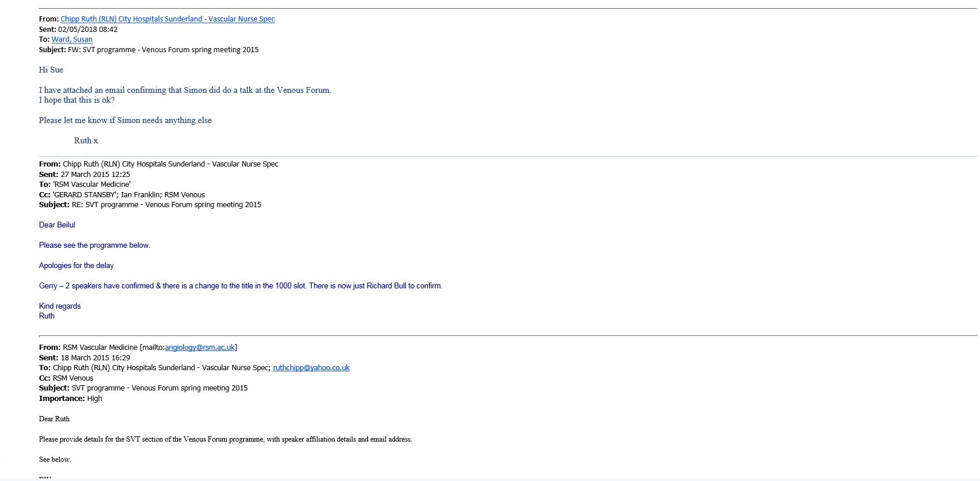Click the Ruth x signature
This screenshot has height=481, width=980.
(86, 141)
